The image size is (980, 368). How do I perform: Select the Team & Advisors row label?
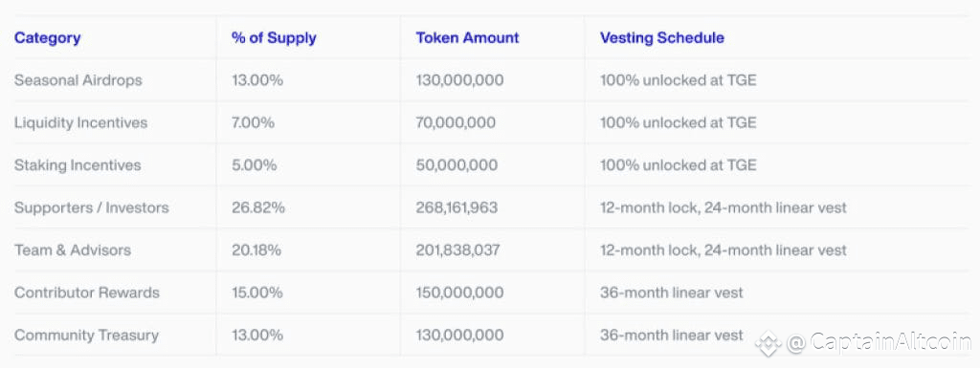(x=73, y=250)
